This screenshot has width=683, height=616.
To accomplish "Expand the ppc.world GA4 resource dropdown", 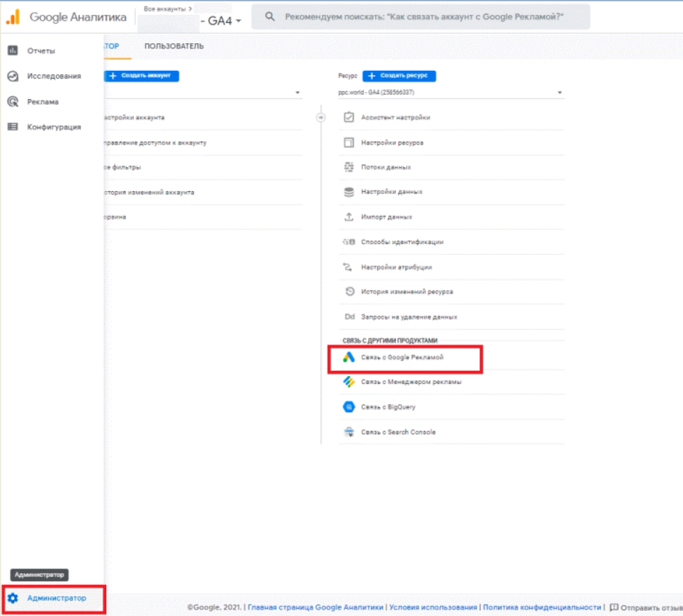I will (x=559, y=93).
